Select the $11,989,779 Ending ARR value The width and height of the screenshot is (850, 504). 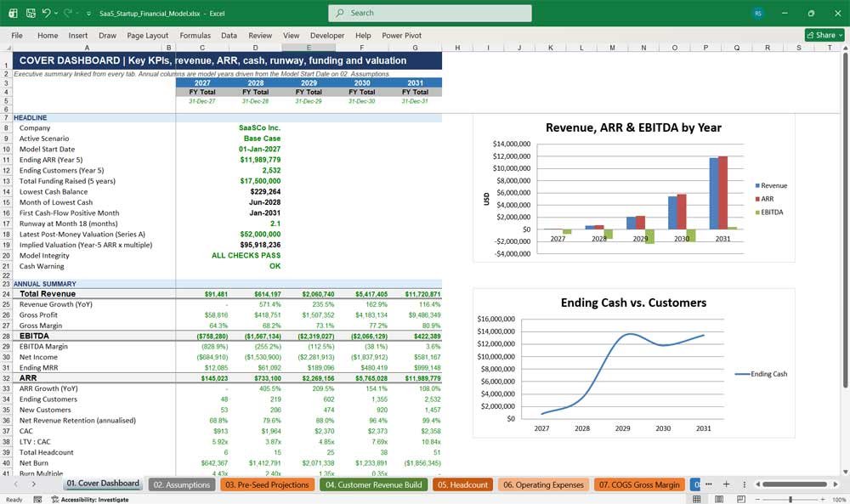[x=256, y=160]
